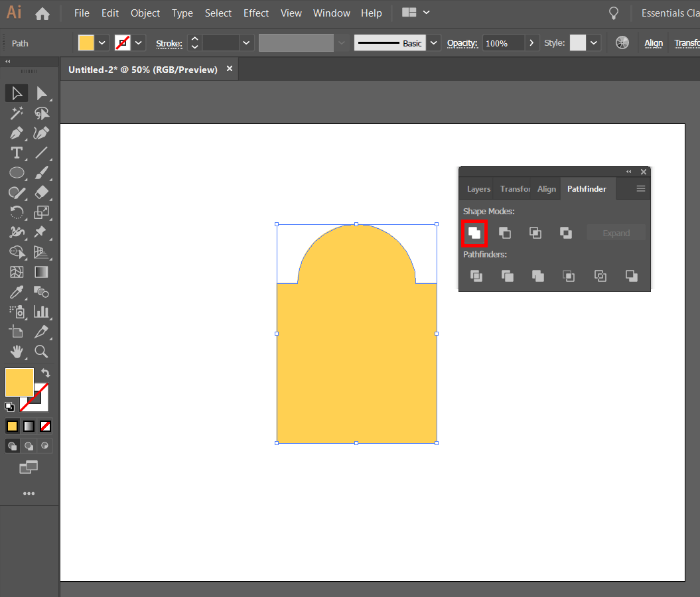Grab the Hand tool
The width and height of the screenshot is (700, 597).
pos(17,352)
